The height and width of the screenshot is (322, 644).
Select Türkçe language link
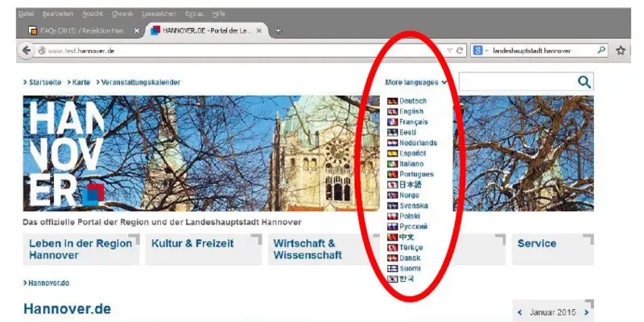tap(411, 248)
